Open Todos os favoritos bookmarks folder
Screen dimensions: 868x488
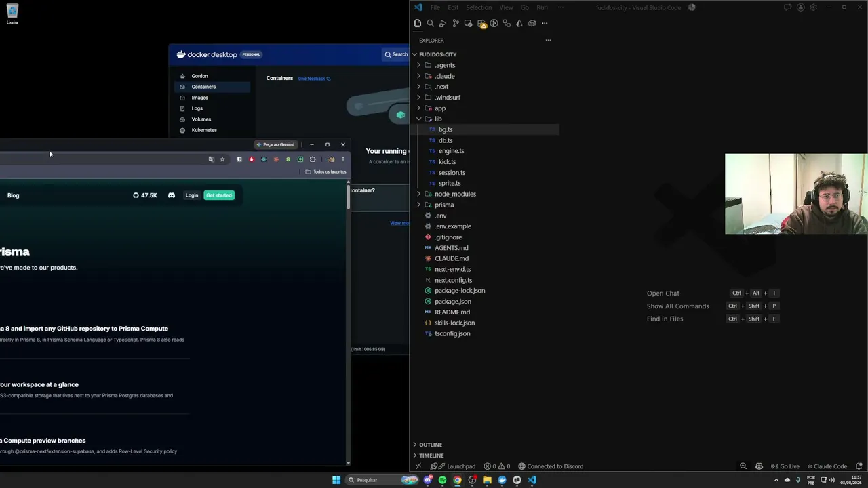(326, 172)
